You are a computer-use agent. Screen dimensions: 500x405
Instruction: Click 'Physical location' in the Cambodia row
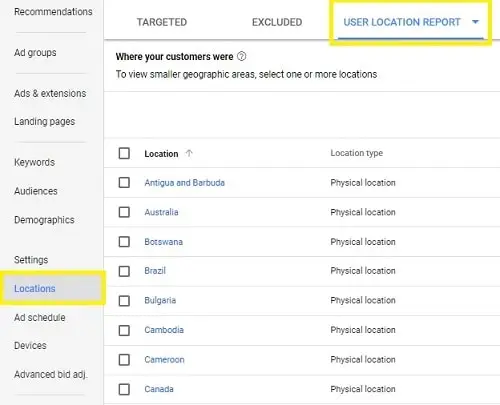363,330
